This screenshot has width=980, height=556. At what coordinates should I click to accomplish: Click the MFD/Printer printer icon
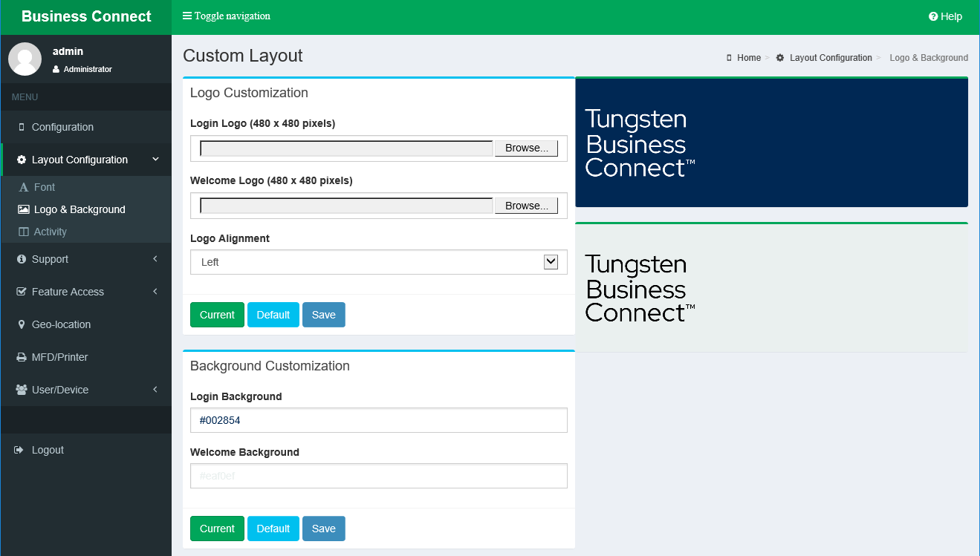[x=21, y=357]
